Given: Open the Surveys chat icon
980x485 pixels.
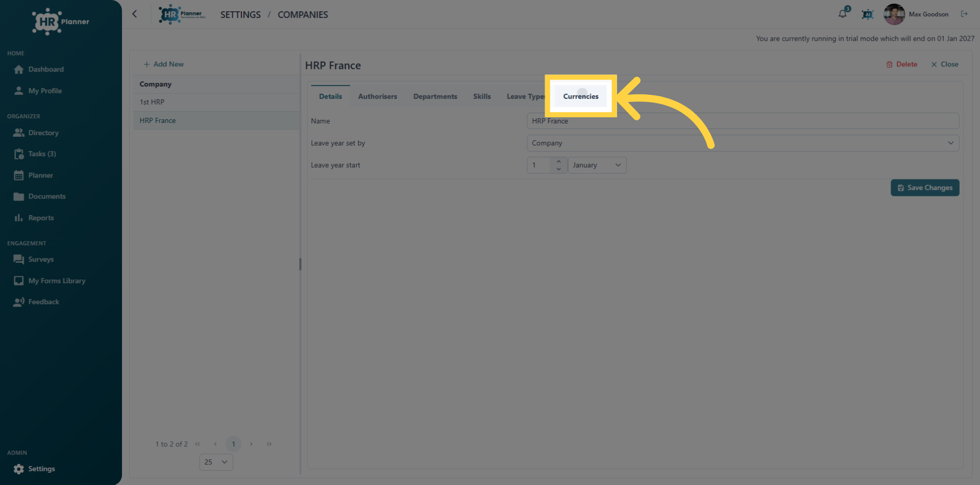Looking at the screenshot, I should click(19, 260).
